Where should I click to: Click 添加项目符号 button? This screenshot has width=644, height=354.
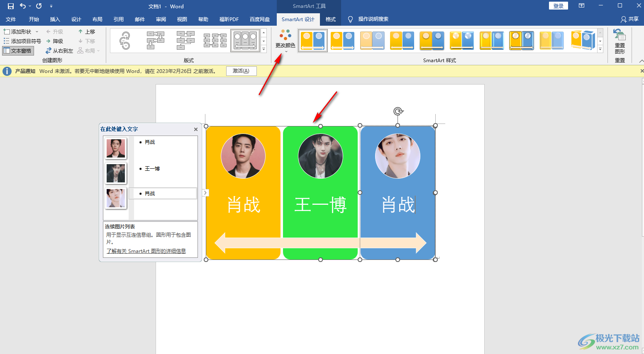[x=22, y=41]
